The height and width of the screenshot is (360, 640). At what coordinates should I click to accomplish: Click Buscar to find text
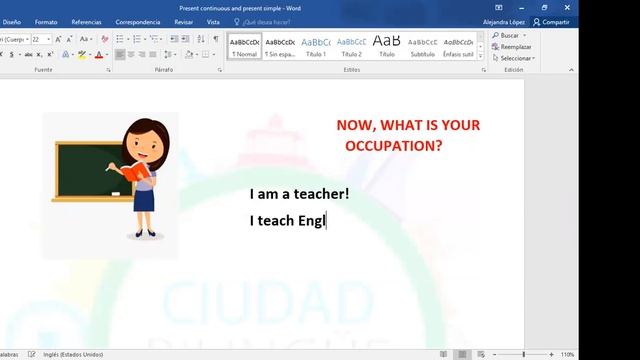506,36
